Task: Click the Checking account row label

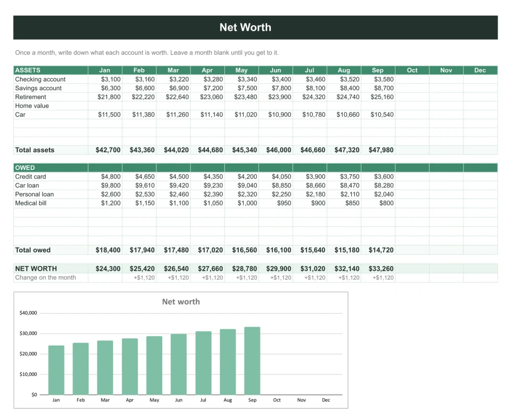Action: (40, 79)
